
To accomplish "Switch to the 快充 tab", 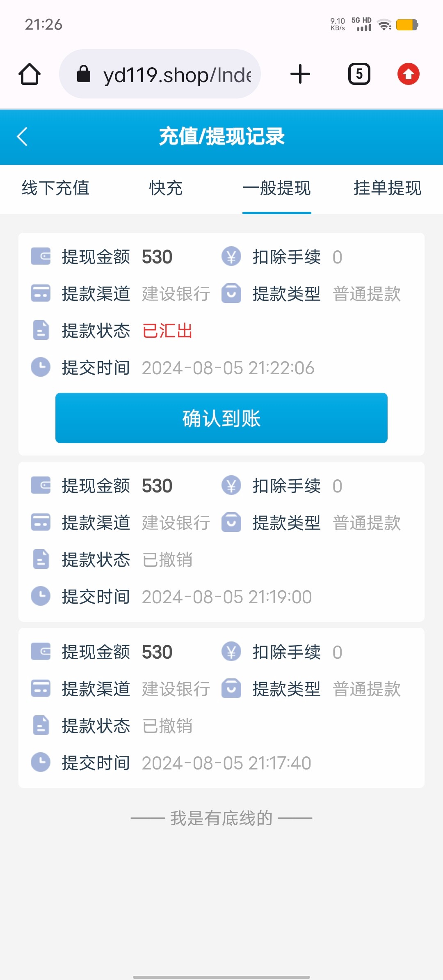I will pos(166,188).
